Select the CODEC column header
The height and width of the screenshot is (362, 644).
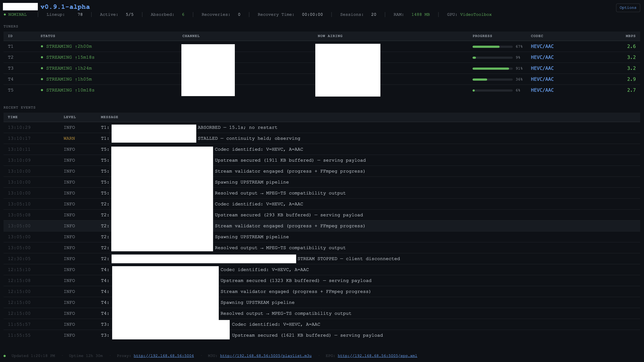(537, 36)
